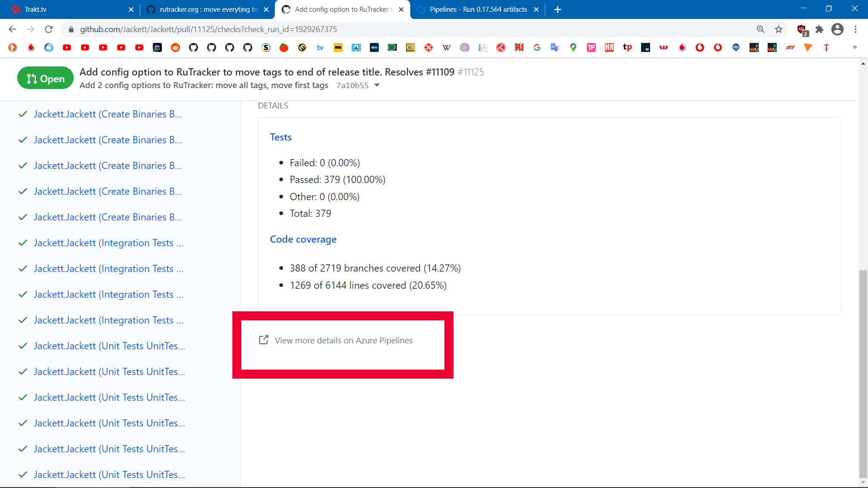Bookmark this page with the star icon
The width and height of the screenshot is (868, 488).
(779, 29)
